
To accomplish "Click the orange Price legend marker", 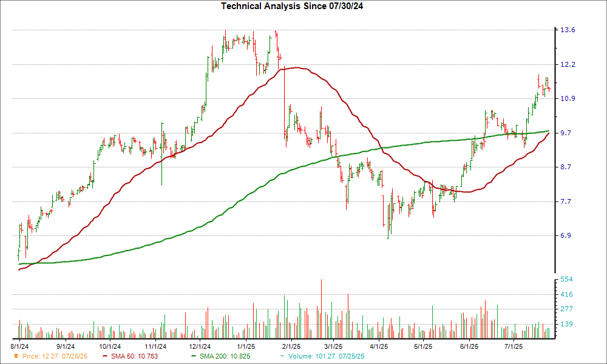I will (16, 356).
